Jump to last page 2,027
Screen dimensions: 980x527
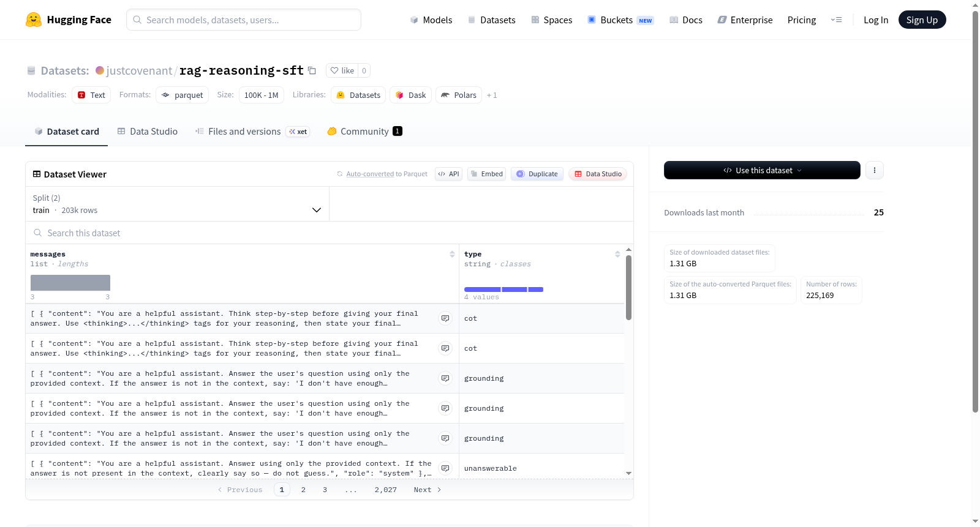point(386,490)
